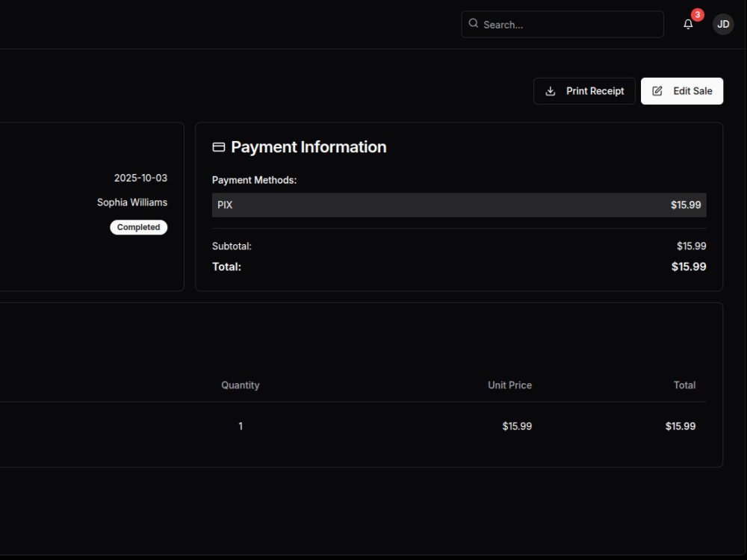Image resolution: width=747 pixels, height=560 pixels.
Task: Click the red 3 notification badge
Action: tap(698, 15)
